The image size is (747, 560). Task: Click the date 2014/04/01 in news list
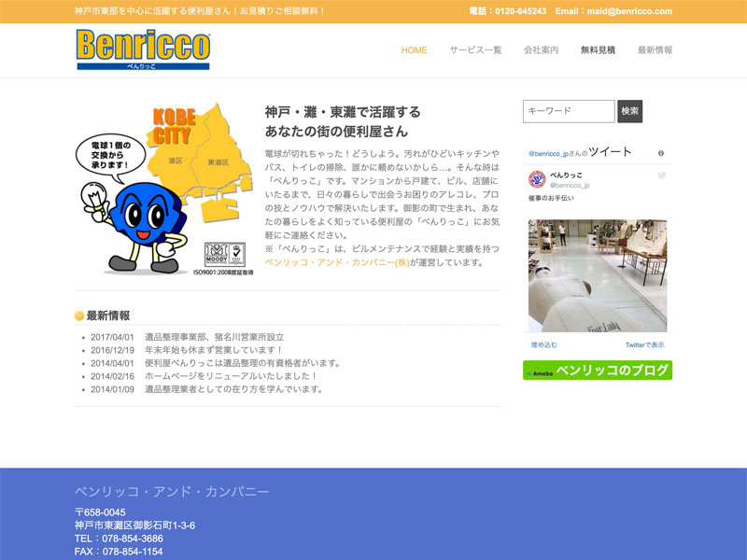coord(112,363)
